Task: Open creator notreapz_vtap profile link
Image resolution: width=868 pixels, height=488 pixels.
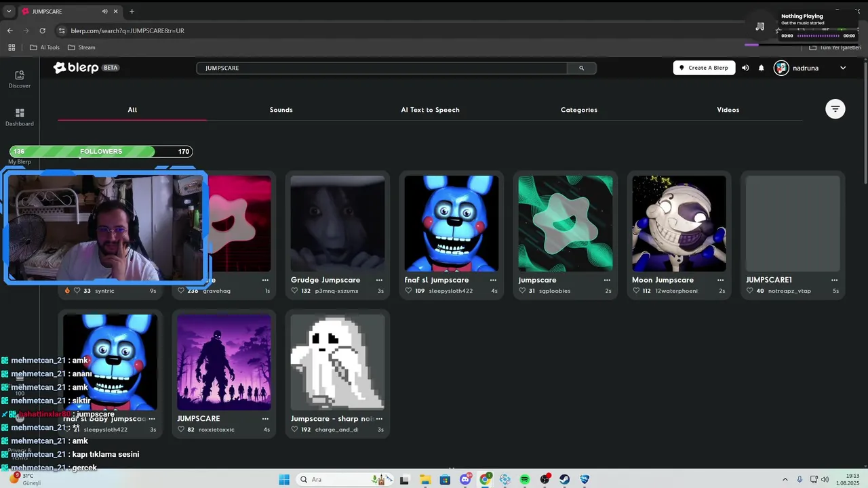Action: point(789,291)
